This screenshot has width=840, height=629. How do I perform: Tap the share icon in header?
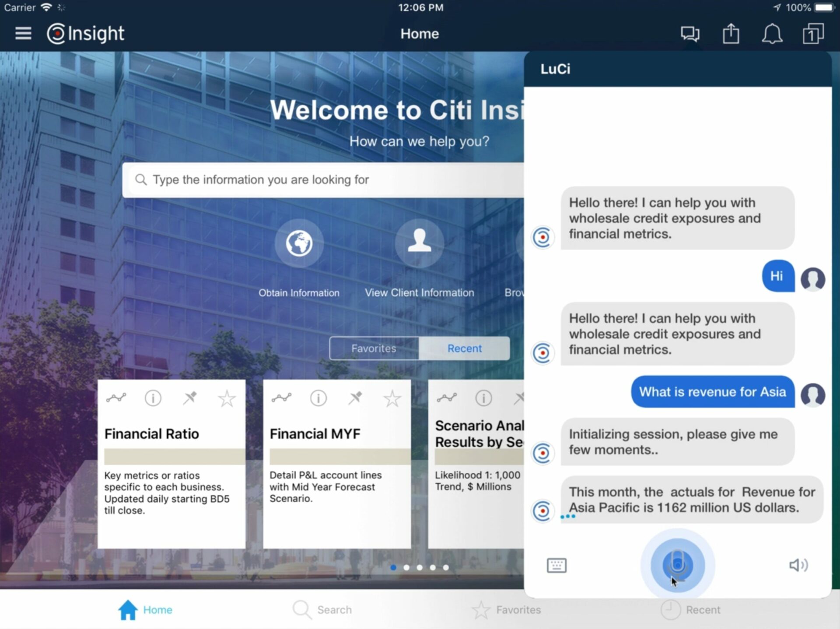(x=731, y=34)
